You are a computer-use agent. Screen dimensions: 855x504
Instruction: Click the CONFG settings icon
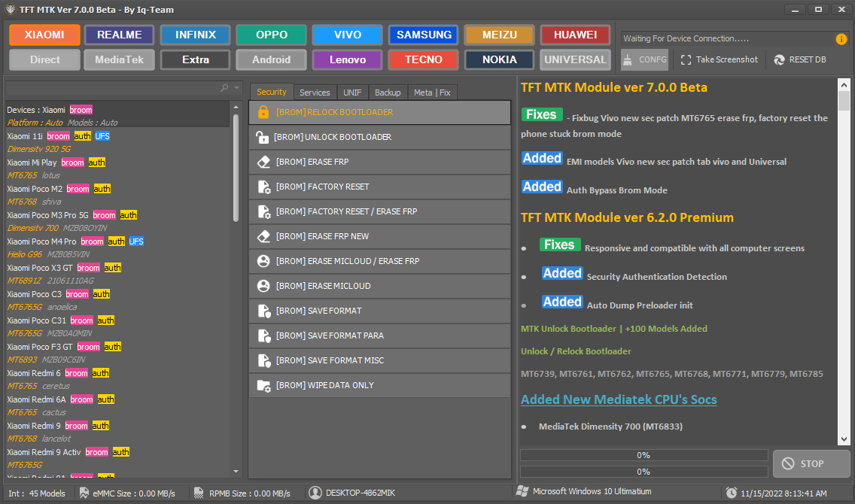coord(628,59)
